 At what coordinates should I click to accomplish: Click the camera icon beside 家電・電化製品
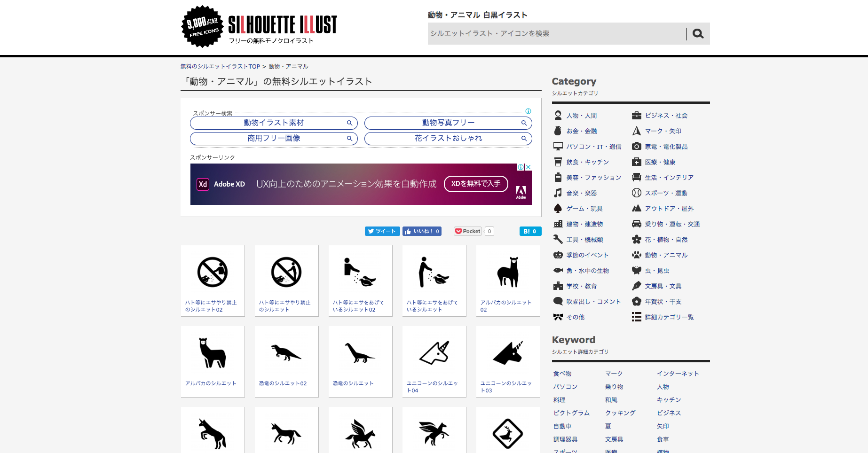pyautogui.click(x=637, y=146)
